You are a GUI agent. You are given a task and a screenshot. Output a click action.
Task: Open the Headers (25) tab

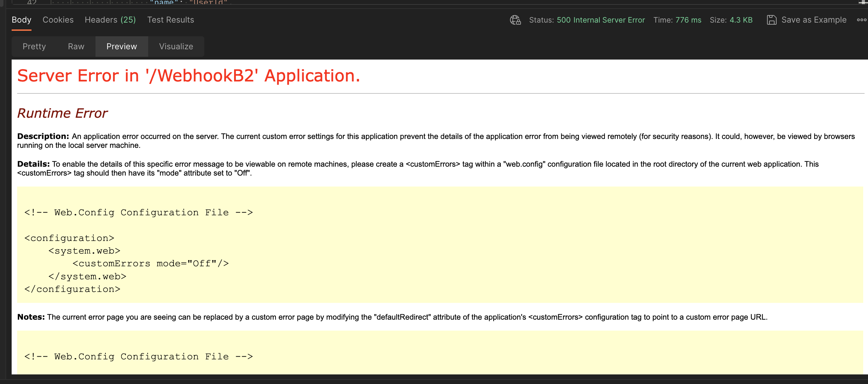pos(110,20)
